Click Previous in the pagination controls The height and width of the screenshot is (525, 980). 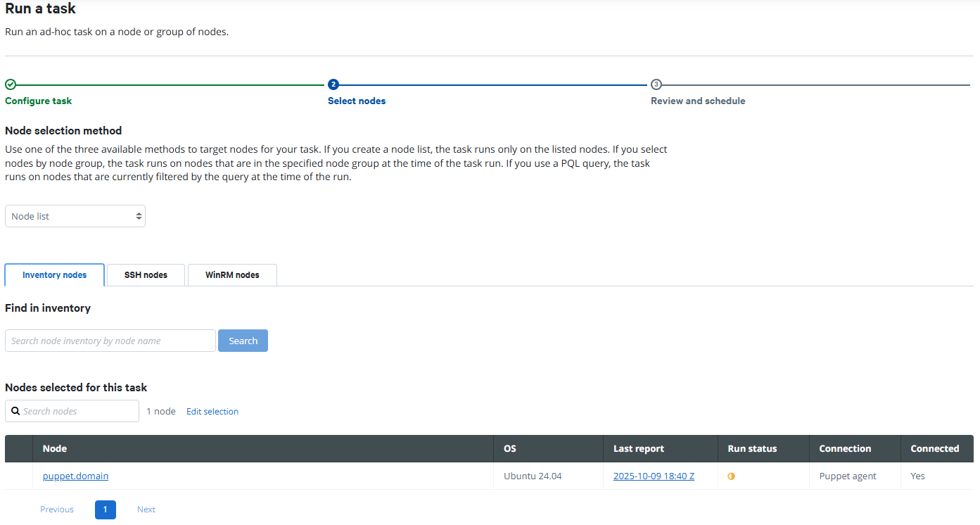pos(56,509)
